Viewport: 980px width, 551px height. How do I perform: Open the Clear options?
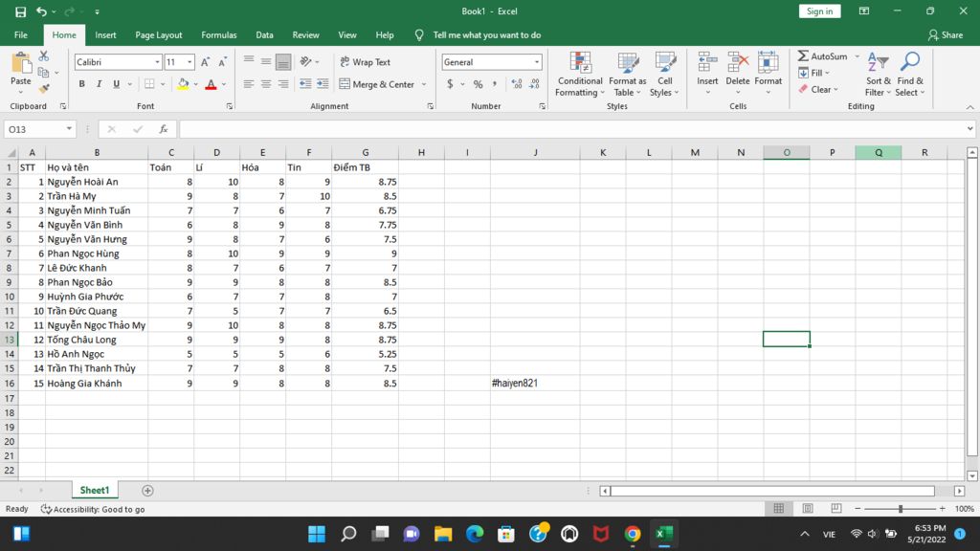coord(817,89)
